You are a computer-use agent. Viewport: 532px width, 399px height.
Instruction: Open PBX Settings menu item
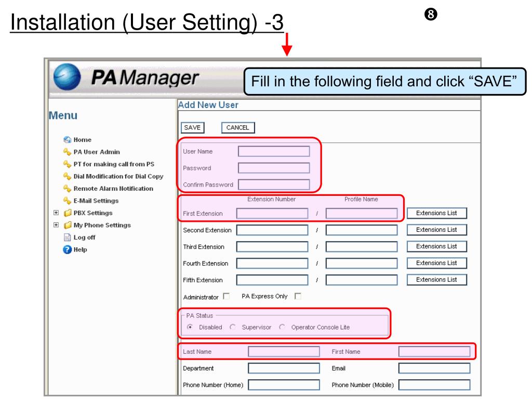93,212
